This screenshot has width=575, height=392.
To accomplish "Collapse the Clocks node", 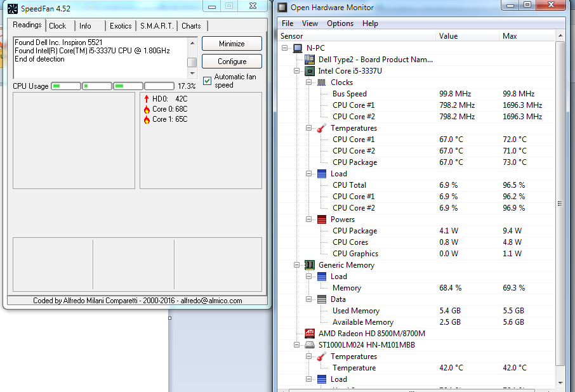I will pos(309,82).
